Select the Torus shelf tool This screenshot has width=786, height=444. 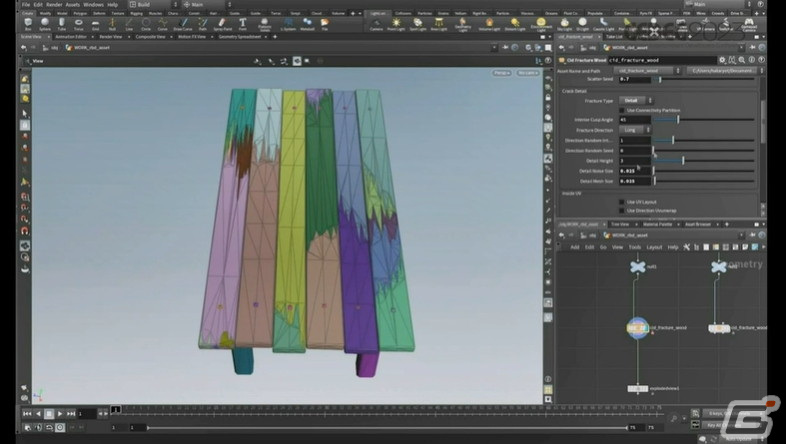[x=79, y=24]
